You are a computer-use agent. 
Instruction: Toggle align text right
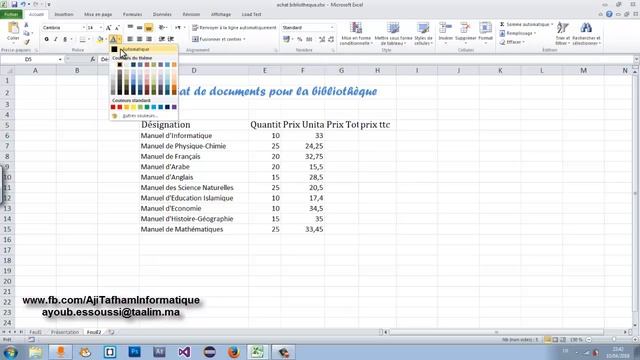pyautogui.click(x=149, y=39)
